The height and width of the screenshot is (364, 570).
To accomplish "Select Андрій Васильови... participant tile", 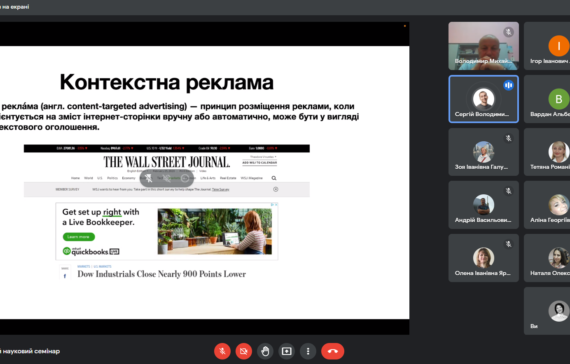I will pos(483,205).
